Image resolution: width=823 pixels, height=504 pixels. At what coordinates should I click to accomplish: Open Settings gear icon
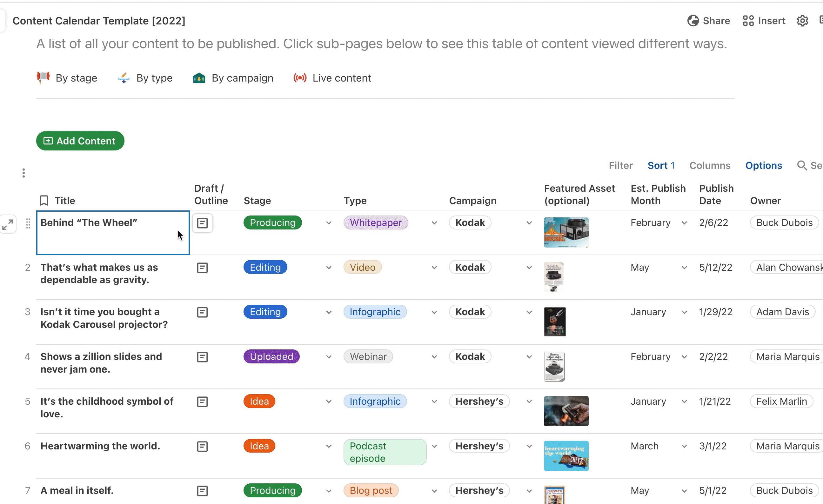tap(802, 21)
